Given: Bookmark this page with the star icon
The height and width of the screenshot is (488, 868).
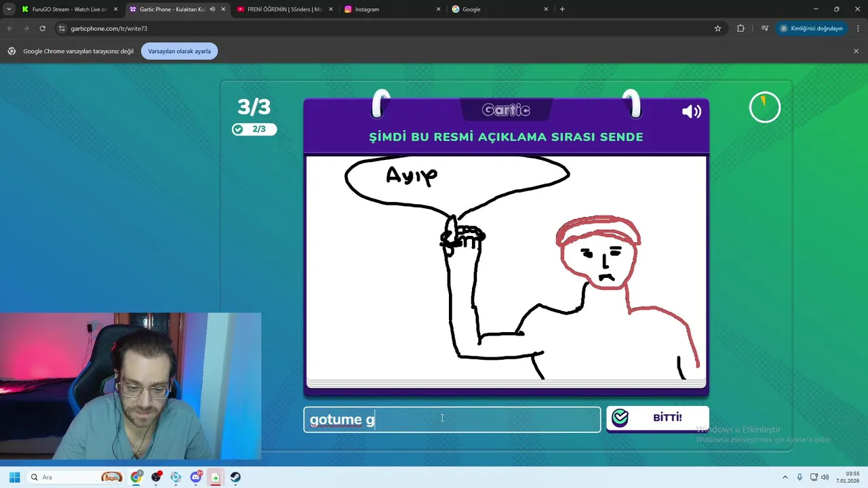Looking at the screenshot, I should click(717, 28).
